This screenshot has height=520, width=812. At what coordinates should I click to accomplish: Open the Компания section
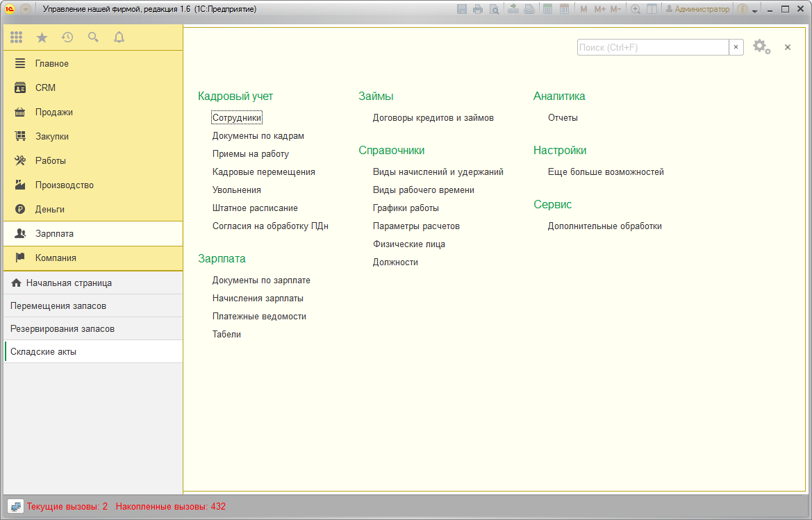tap(93, 258)
